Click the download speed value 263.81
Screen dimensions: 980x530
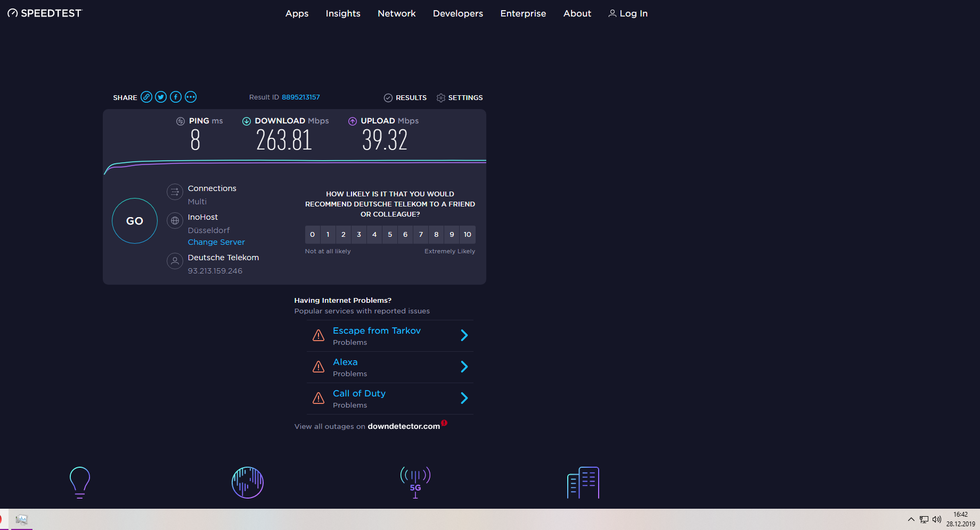(x=284, y=140)
